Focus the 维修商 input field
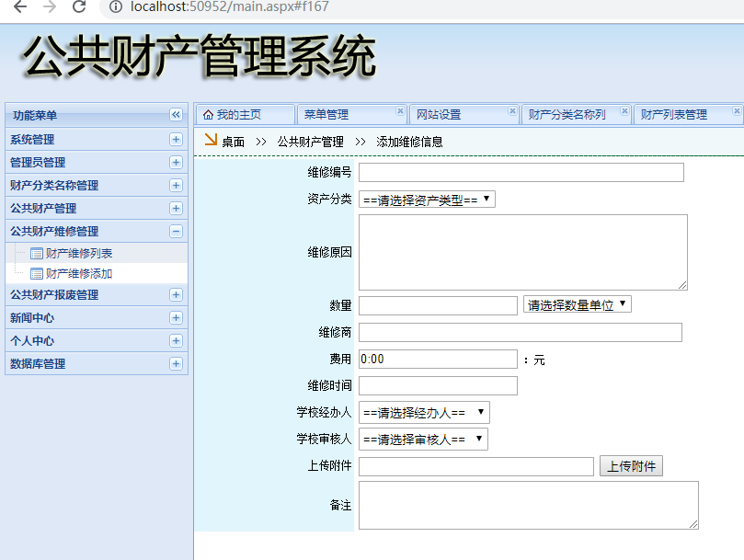744x560 pixels. coord(520,332)
